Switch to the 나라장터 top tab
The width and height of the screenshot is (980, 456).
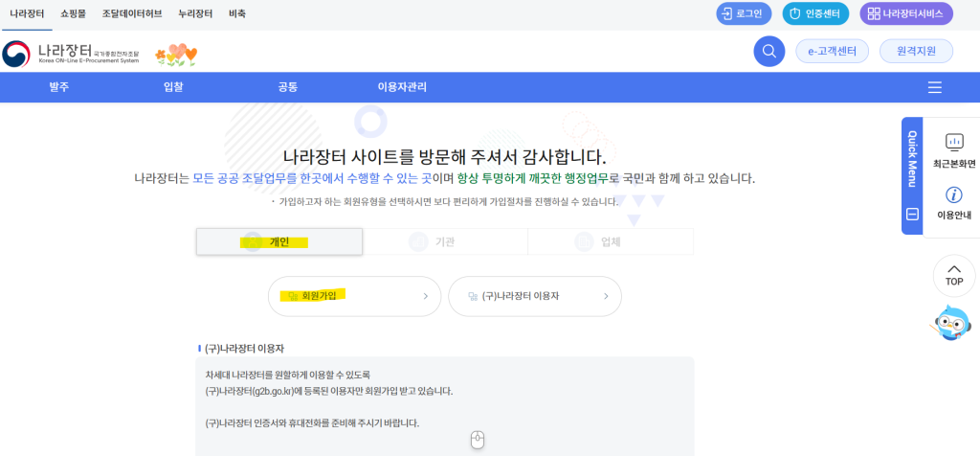[x=27, y=13]
